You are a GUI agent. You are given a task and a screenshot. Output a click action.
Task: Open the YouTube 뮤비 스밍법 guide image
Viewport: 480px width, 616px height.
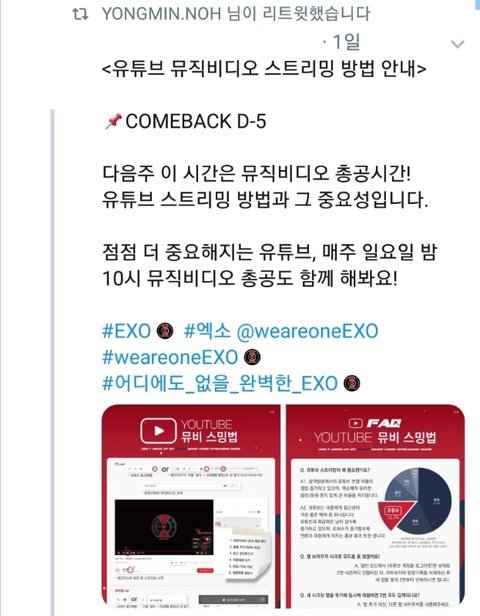point(191,506)
